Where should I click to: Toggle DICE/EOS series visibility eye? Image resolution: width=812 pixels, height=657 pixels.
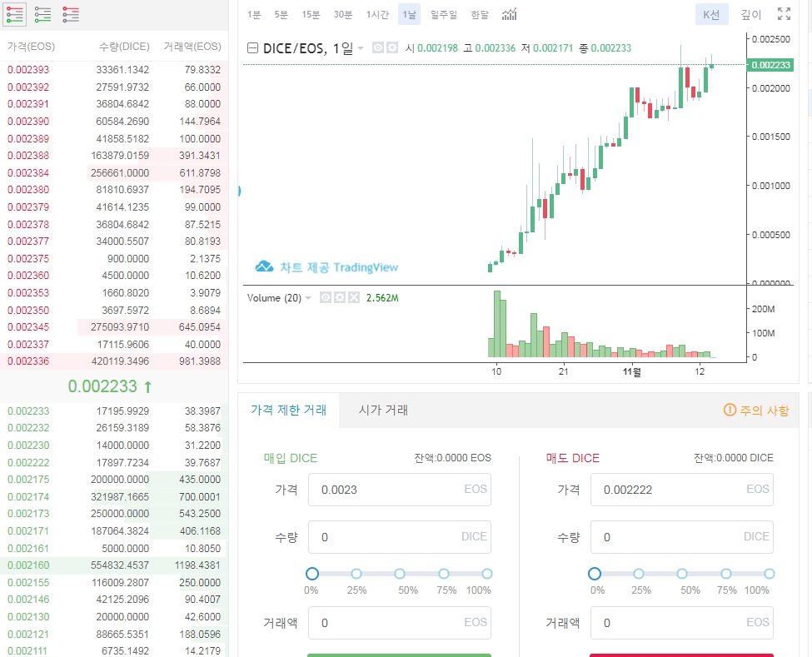pos(378,47)
